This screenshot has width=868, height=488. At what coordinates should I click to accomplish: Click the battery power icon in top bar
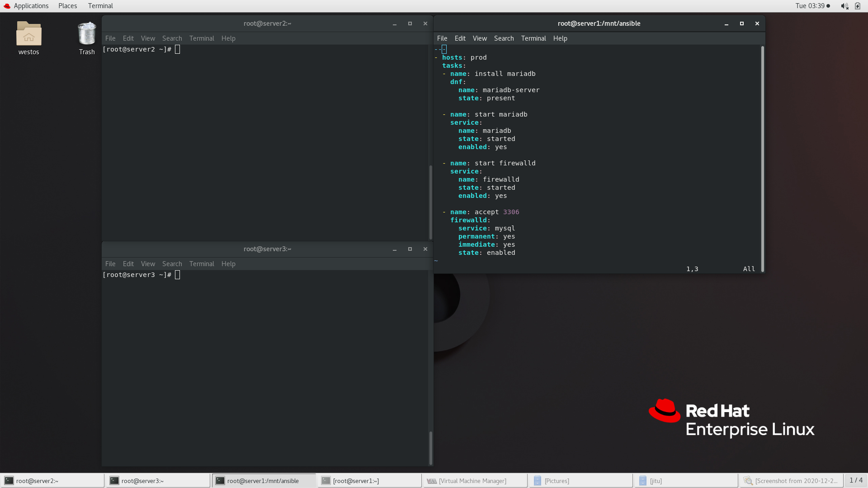click(x=858, y=6)
